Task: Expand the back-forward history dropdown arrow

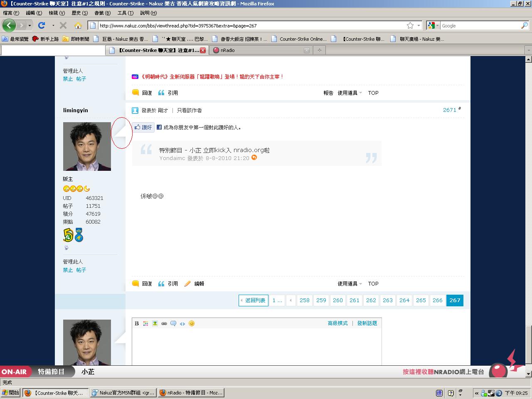Action: [x=30, y=25]
